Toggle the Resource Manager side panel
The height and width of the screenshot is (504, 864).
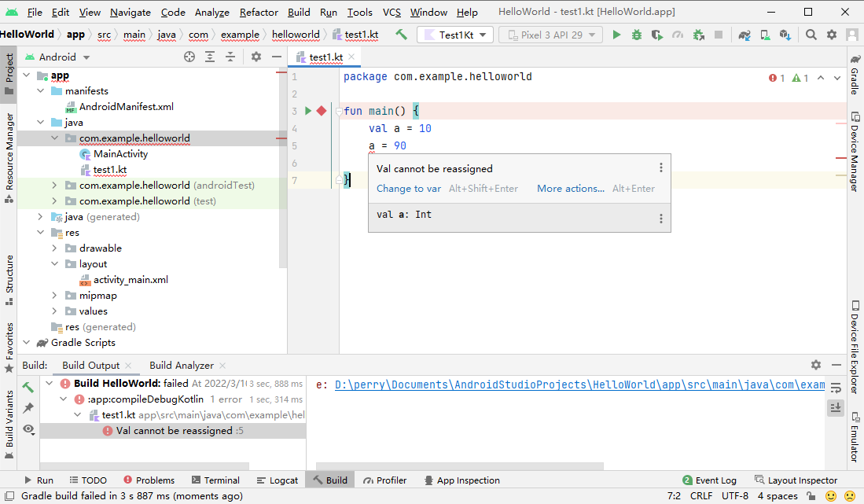click(9, 157)
